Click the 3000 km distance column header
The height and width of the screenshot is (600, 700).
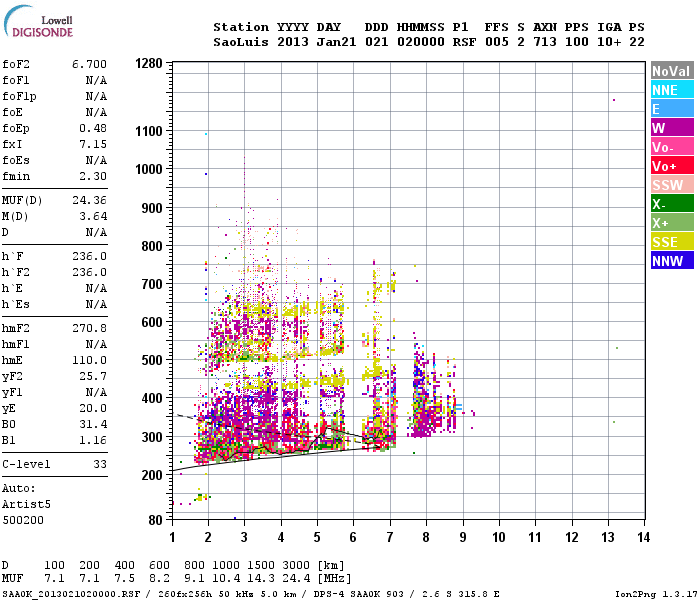(x=296, y=565)
